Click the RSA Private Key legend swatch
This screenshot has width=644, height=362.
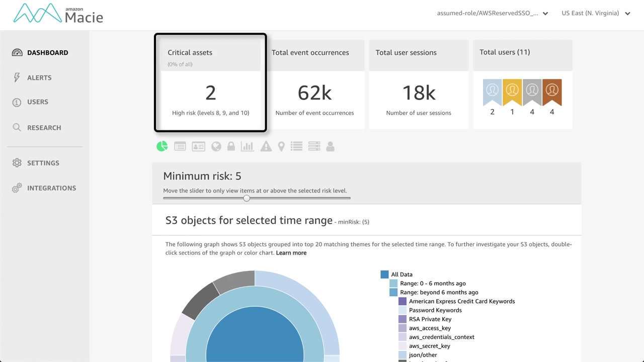coord(403,319)
